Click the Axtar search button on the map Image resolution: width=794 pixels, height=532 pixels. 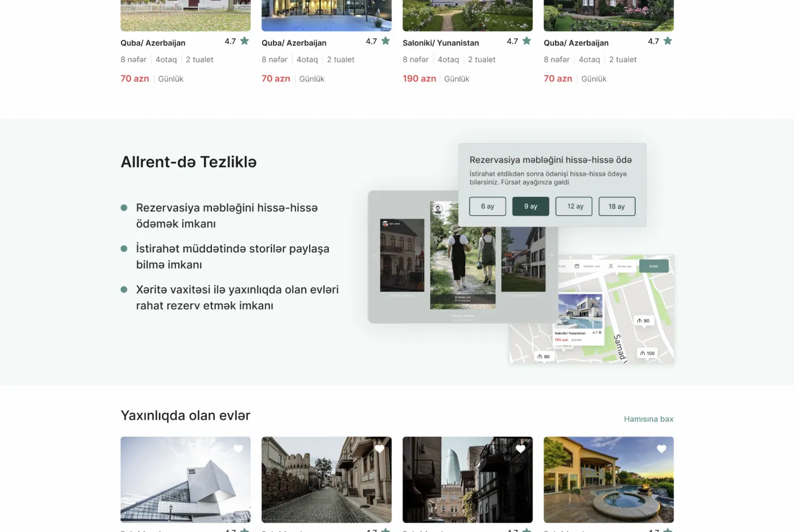tap(654, 266)
